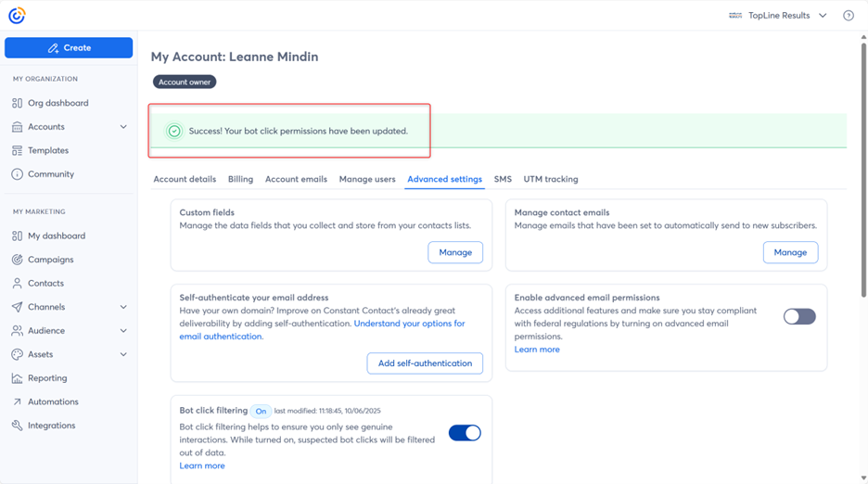Expand the Accounts sidebar menu
Image resolution: width=868 pixels, height=484 pixels.
[123, 127]
